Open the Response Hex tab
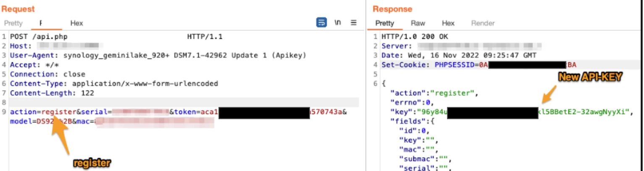 [448, 23]
